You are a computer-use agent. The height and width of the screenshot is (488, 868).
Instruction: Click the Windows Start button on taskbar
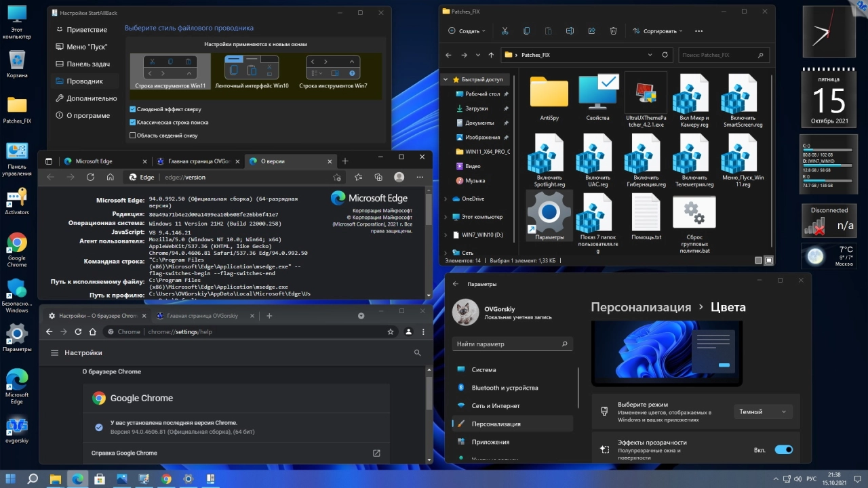(12, 479)
